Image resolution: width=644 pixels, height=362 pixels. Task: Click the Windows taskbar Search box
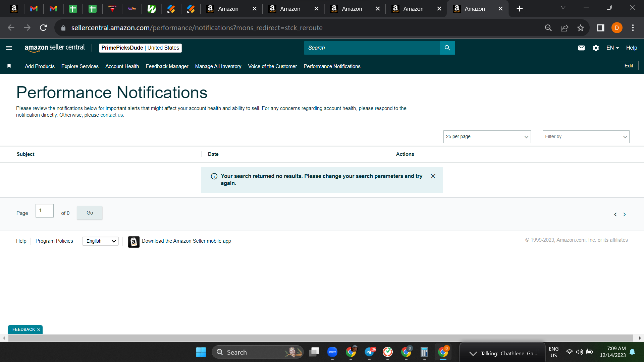tap(258, 352)
